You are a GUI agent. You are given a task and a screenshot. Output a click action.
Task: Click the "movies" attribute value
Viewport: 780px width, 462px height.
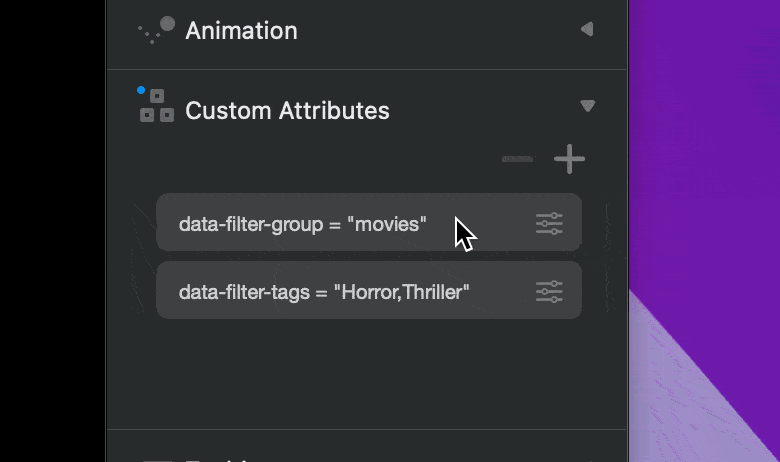click(387, 223)
